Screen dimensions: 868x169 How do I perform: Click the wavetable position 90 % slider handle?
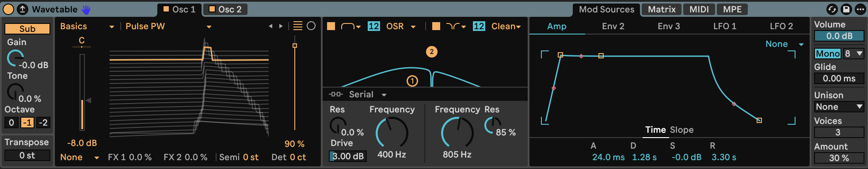(295, 46)
